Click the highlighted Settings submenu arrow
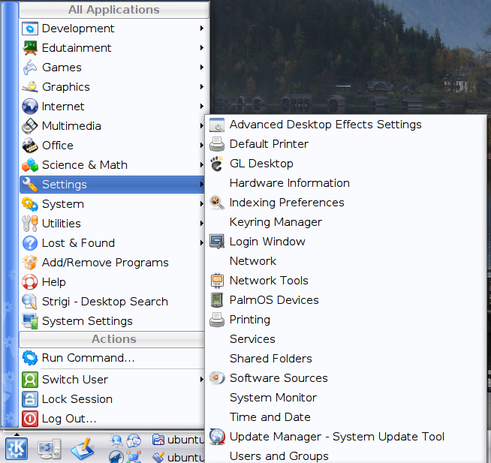 (201, 184)
